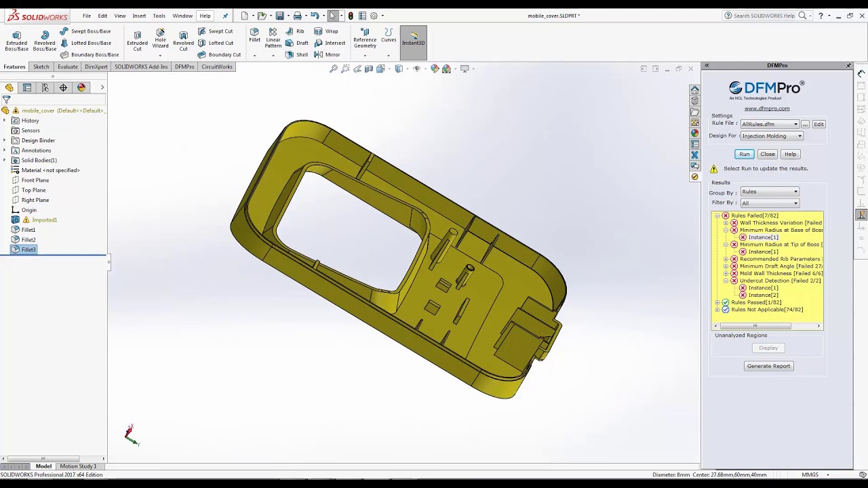The image size is (868, 488).
Task: Open the Design For Injection Molding dropdown
Action: (772, 136)
